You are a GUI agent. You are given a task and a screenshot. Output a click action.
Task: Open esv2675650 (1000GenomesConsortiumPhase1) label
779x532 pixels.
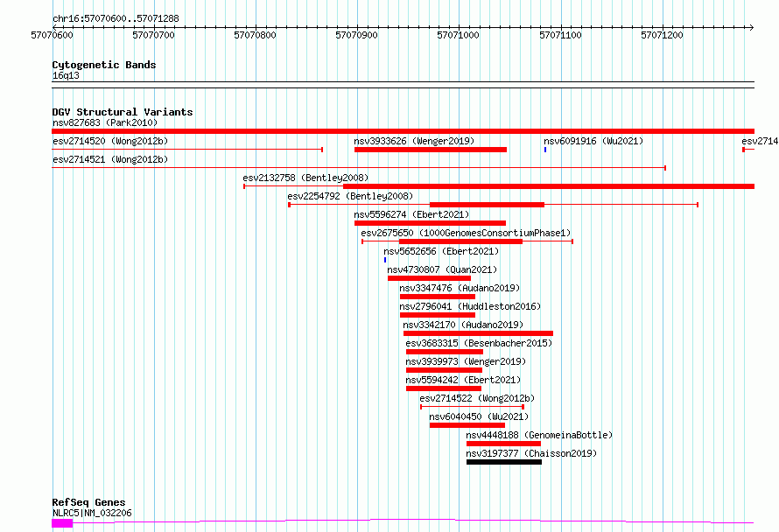click(x=466, y=233)
